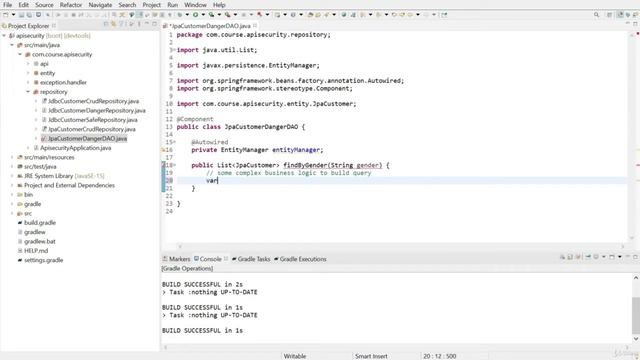Expand the gradle folder
Screen dimensions: 640x360
coord(12,204)
